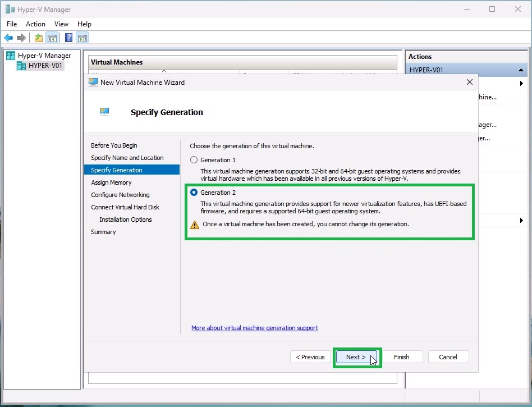Open the Action menu

35,24
